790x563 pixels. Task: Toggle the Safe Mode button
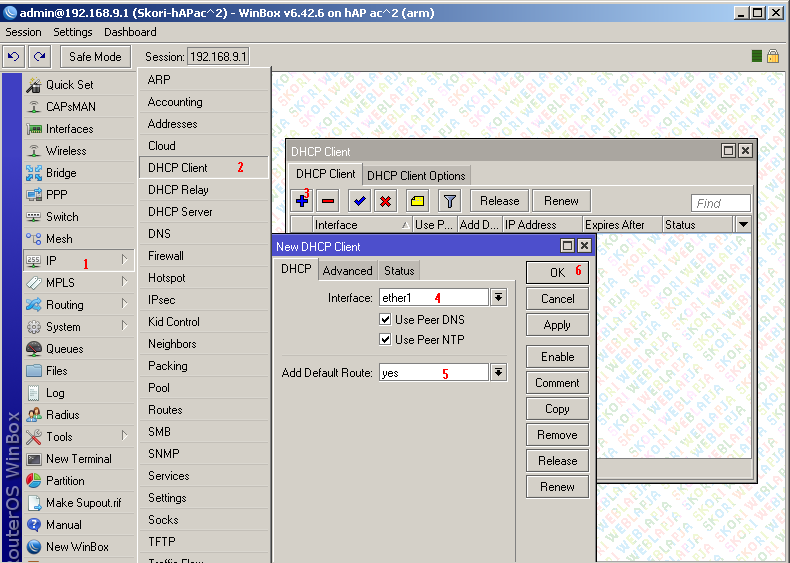(95, 57)
